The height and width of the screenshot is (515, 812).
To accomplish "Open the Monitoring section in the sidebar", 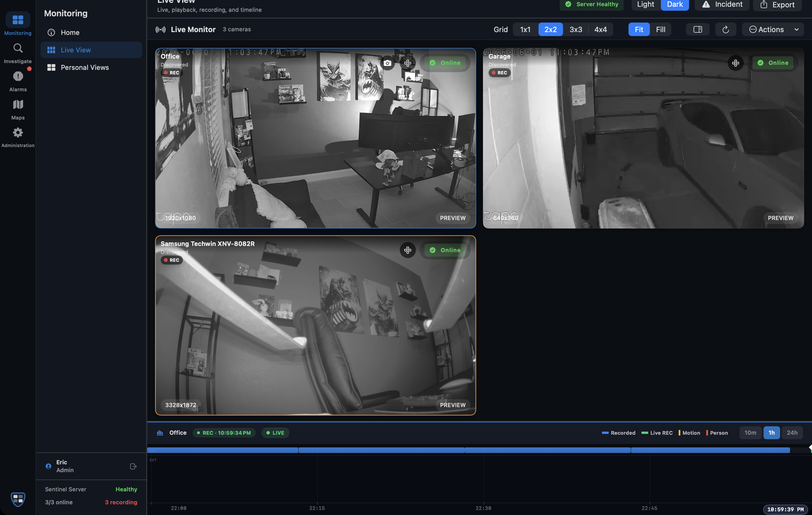I will click(18, 24).
